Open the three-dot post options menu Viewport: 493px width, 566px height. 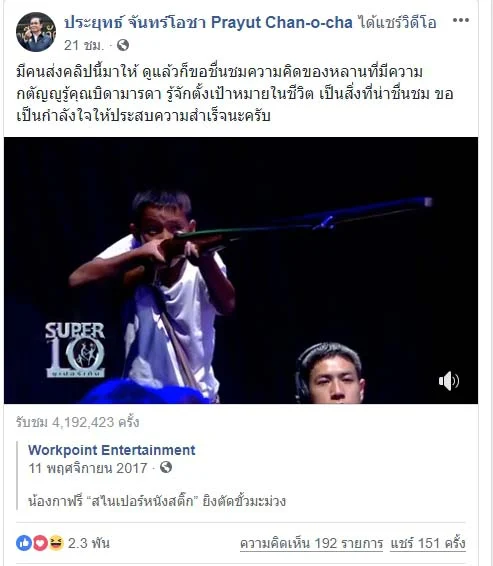[461, 20]
